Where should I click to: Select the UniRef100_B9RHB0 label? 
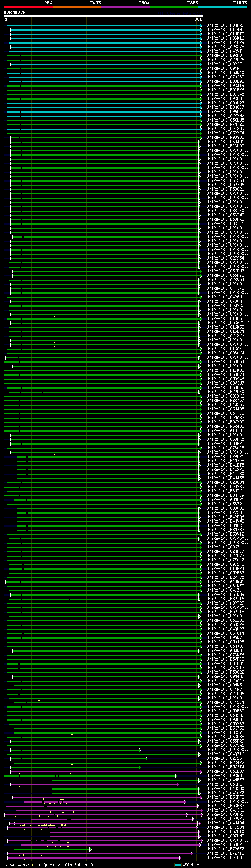(x=225, y=56)
